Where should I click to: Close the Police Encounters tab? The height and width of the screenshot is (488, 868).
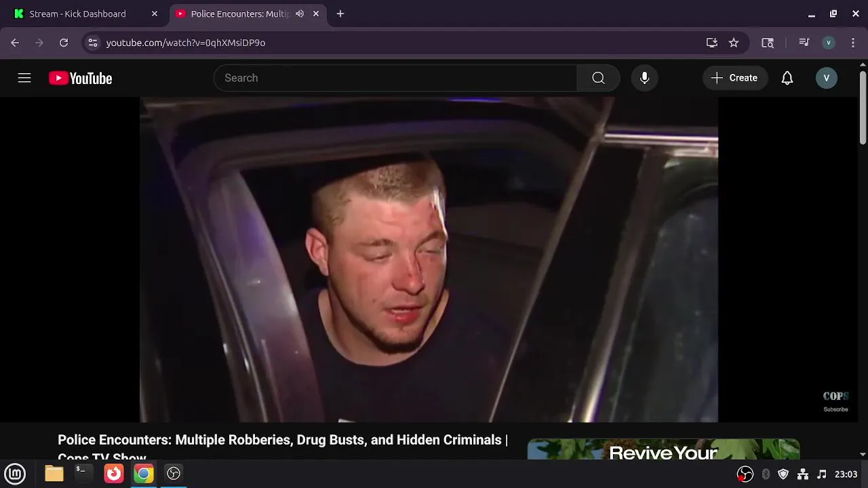click(316, 14)
